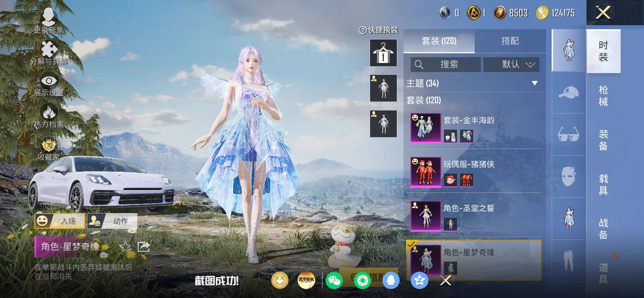Select quick outfit hanger slot 1
This screenshot has height=298, width=644.
pos(383,53)
